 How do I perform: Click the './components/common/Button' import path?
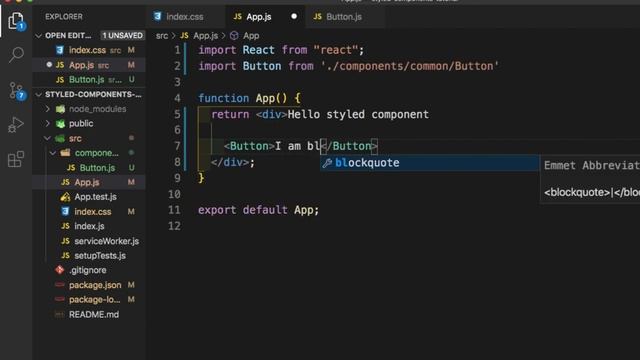tap(410, 66)
